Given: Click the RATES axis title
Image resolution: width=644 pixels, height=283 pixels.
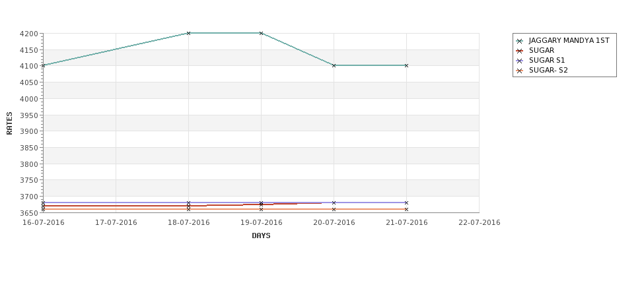Looking at the screenshot, I should (x=9, y=123).
